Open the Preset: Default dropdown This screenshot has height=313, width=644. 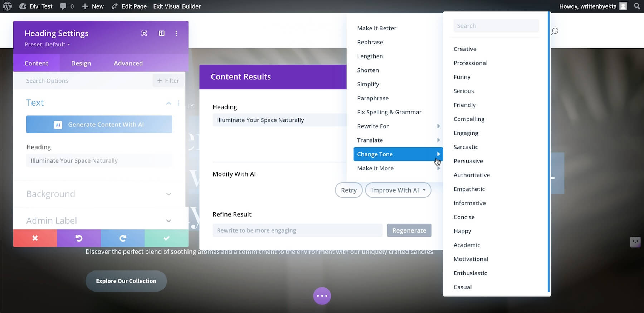[47, 44]
